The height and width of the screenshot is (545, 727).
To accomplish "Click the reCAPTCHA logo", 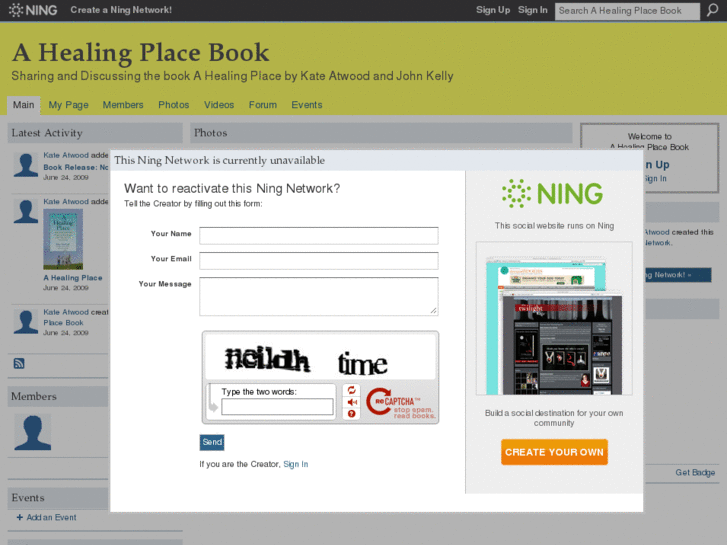I will (x=400, y=403).
